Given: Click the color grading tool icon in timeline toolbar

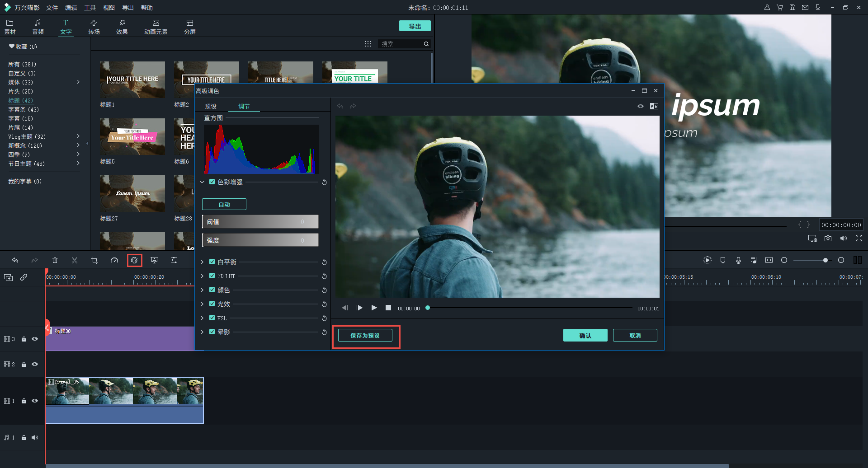Looking at the screenshot, I should coord(134,260).
